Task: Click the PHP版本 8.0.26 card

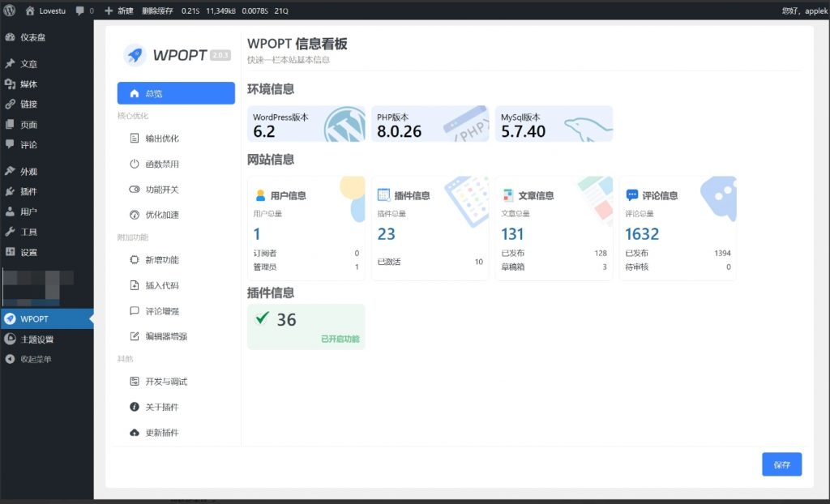Action: click(x=430, y=124)
